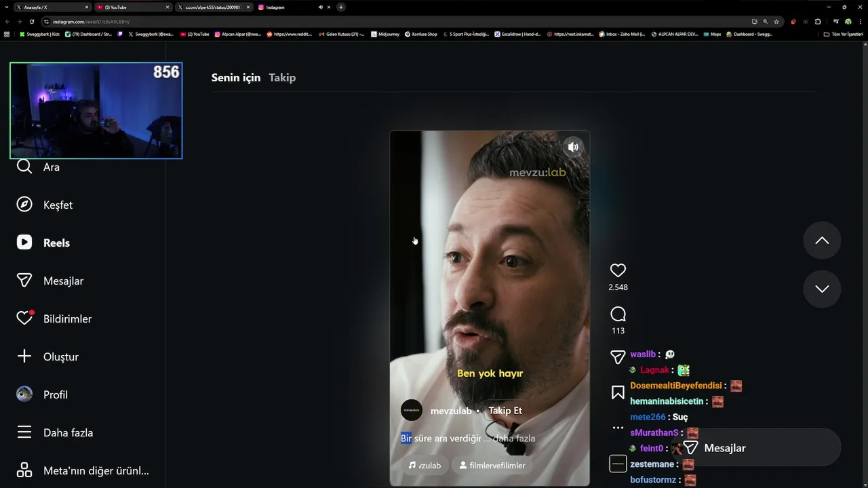Open Excalidraw bookmark
Viewport: 868px width, 488px height.
tap(517, 34)
